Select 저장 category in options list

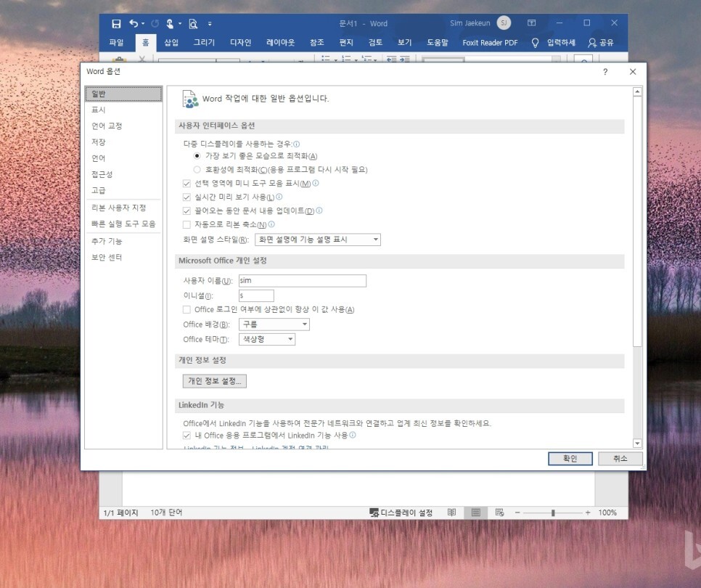point(123,142)
